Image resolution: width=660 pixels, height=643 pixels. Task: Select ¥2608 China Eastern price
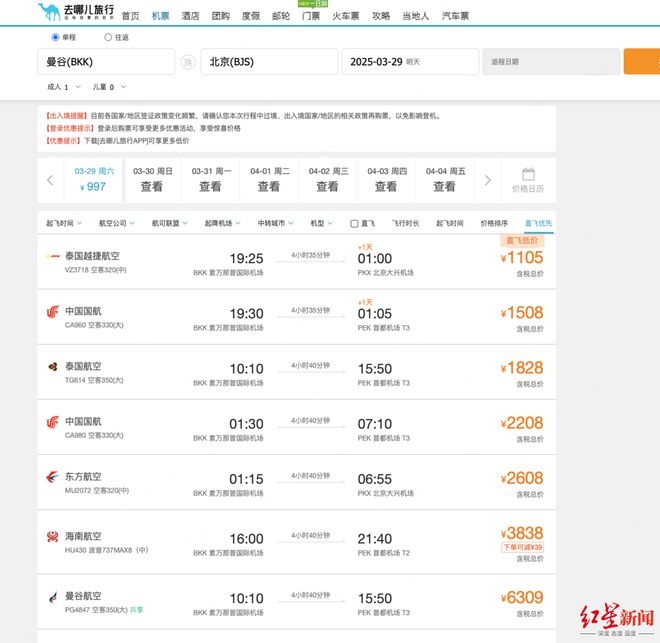(522, 478)
